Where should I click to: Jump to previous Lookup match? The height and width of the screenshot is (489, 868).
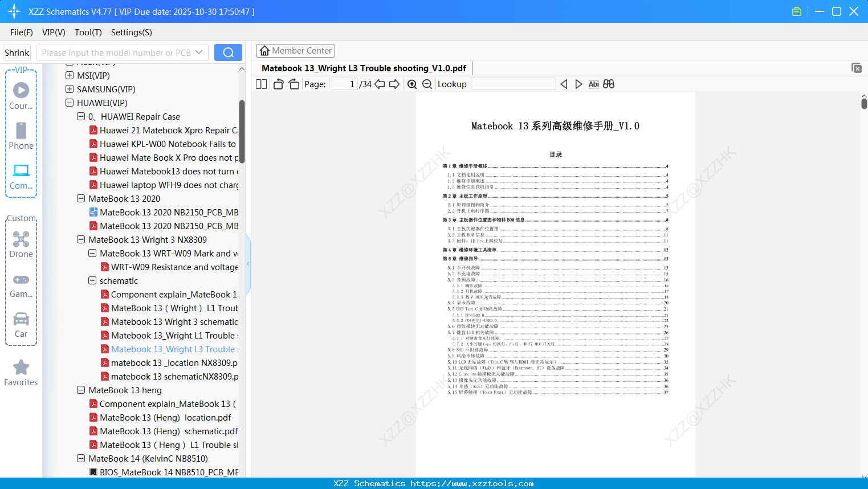pyautogui.click(x=564, y=84)
